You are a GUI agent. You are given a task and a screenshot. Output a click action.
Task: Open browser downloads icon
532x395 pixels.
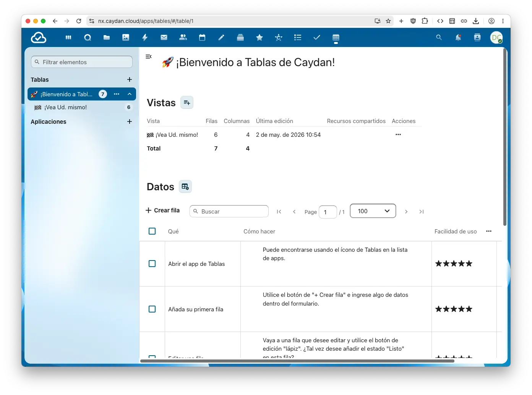pos(476,21)
